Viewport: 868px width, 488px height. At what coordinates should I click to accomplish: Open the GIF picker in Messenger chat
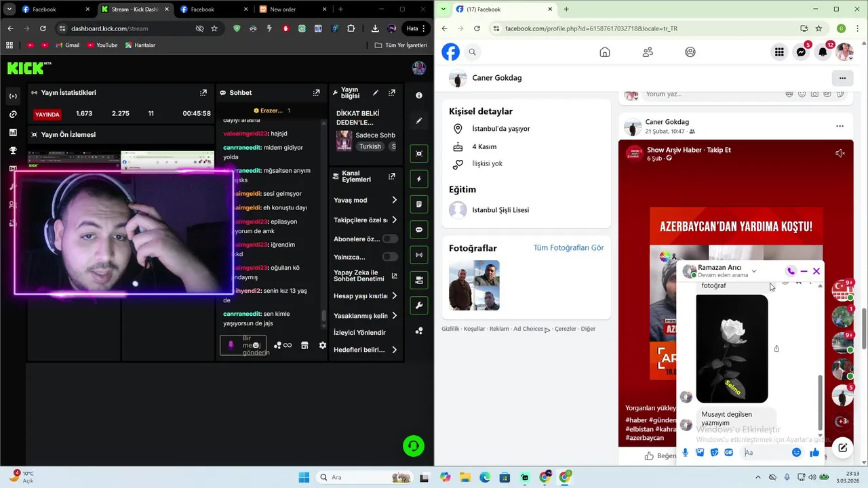[x=728, y=453]
